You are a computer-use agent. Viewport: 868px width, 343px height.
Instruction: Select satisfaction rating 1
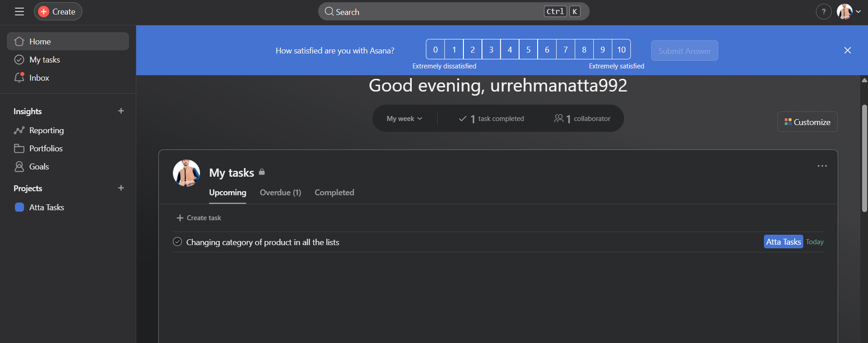454,49
